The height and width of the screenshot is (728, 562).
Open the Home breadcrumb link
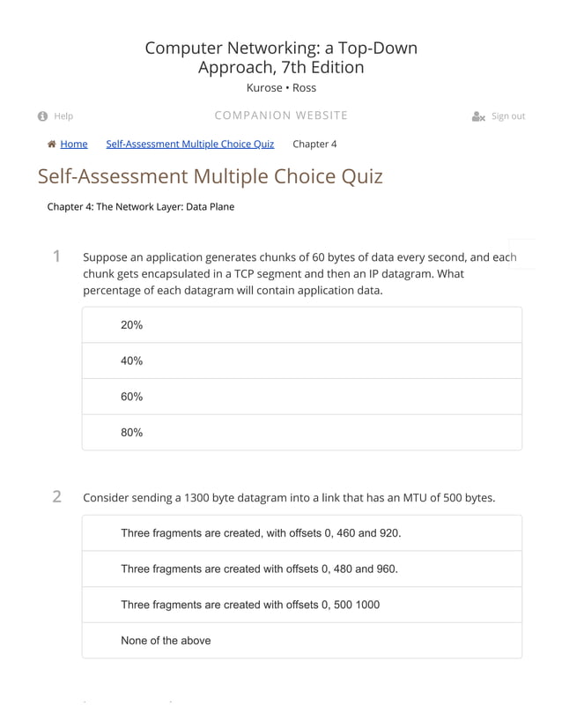tap(74, 144)
